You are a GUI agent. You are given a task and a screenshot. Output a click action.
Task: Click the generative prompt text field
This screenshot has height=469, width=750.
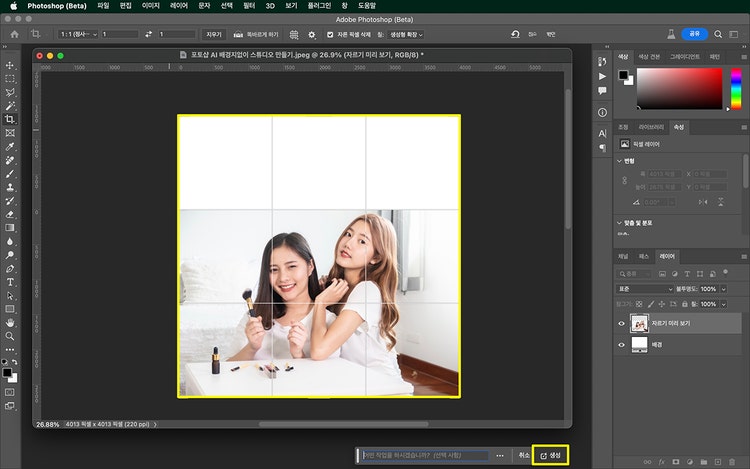pyautogui.click(x=425, y=456)
